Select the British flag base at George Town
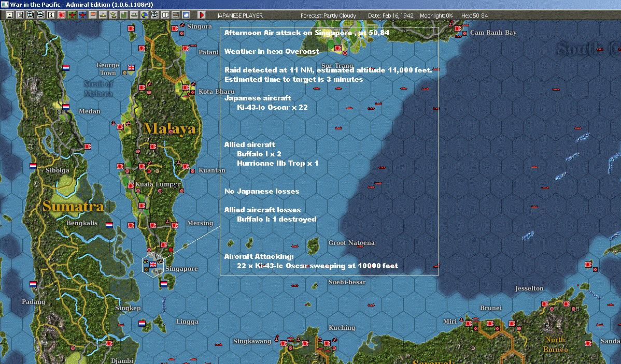This screenshot has height=364, width=621. 131,68
